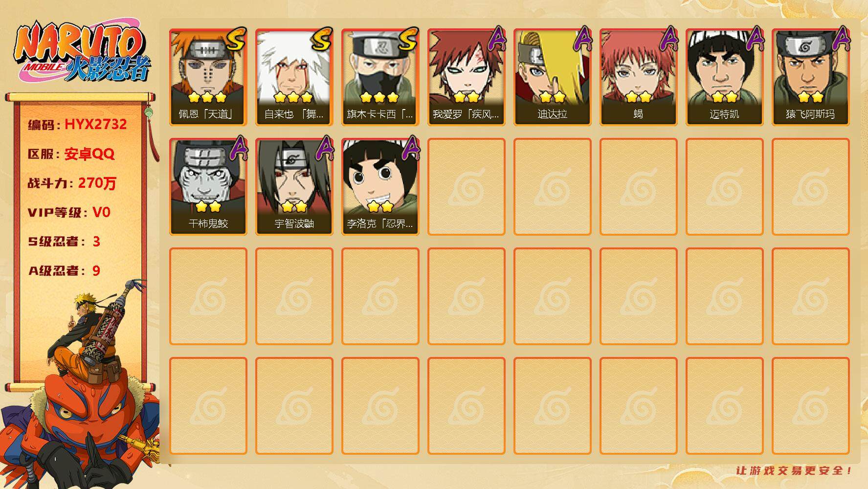Click the three stars on 旗木卡卡西 card
Image resolution: width=868 pixels, height=489 pixels.
379,97
